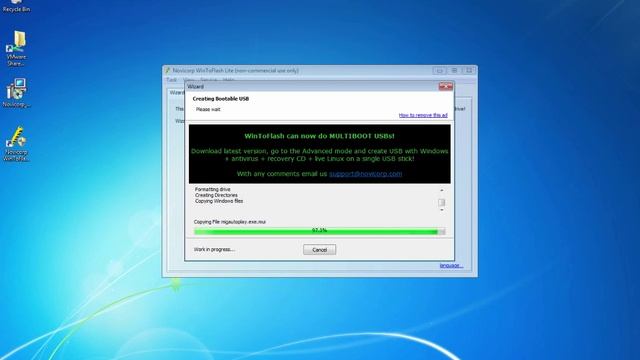
Task: Click the 'Copying File' status label
Action: 229,222
